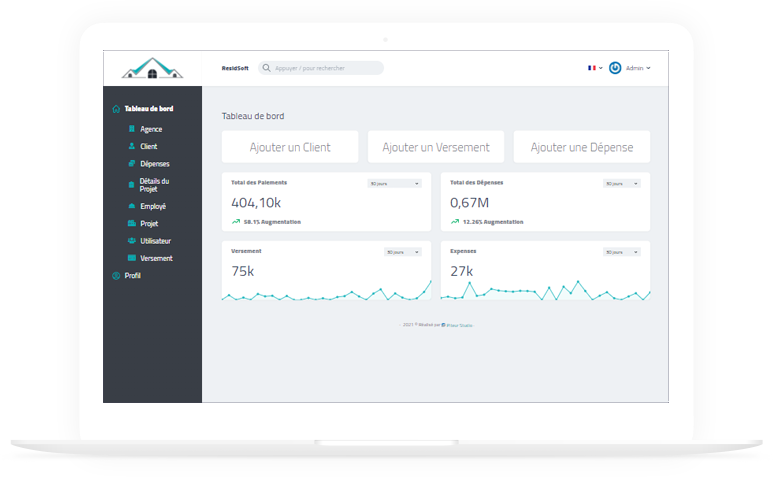Click the Employé sidebar icon
773x478 pixels.
[132, 206]
